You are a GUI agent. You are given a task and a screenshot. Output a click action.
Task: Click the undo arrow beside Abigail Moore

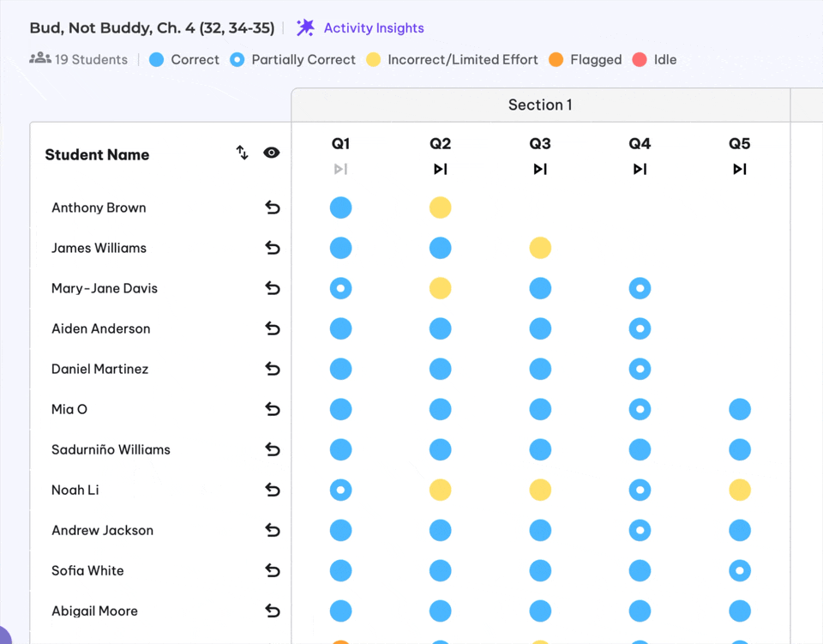click(x=273, y=611)
